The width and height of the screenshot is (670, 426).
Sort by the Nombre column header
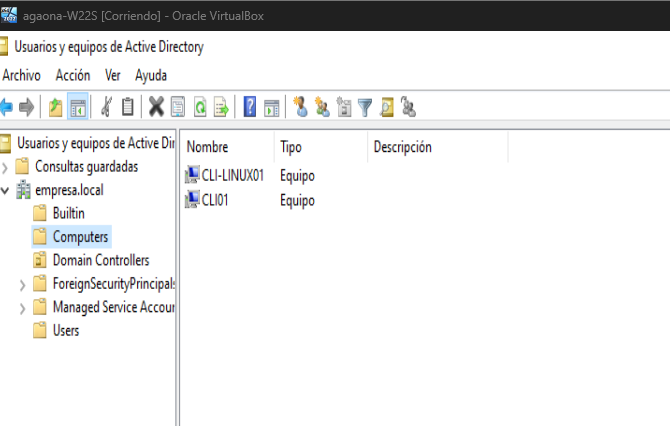point(208,147)
